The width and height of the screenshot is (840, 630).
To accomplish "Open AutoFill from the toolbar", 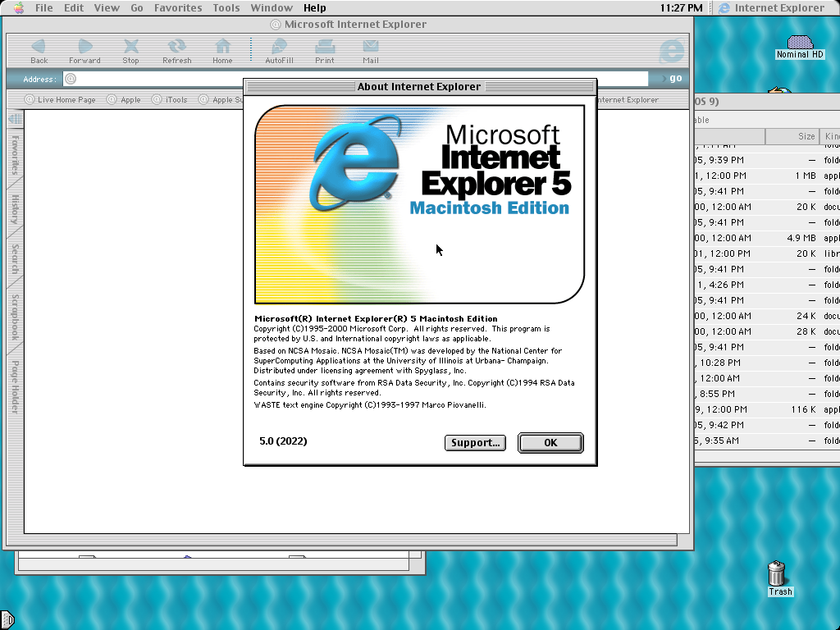I will [x=279, y=52].
